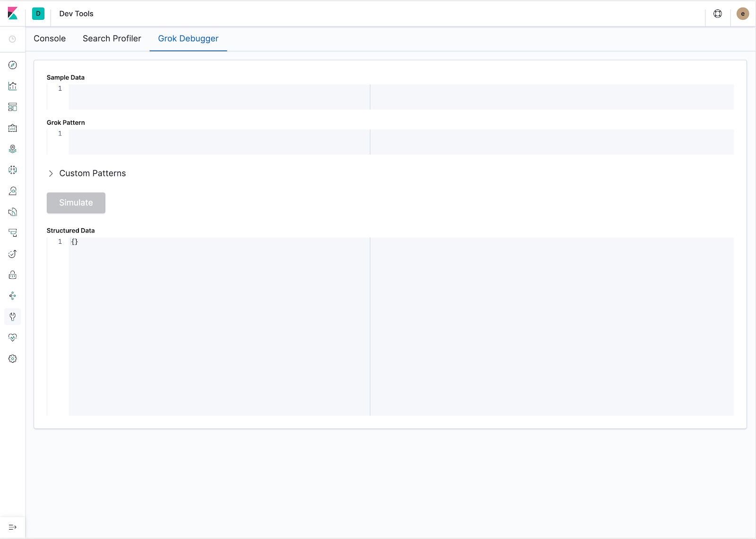Open Stack Monitoring heartbeat icon
756x539 pixels.
[x=13, y=338]
